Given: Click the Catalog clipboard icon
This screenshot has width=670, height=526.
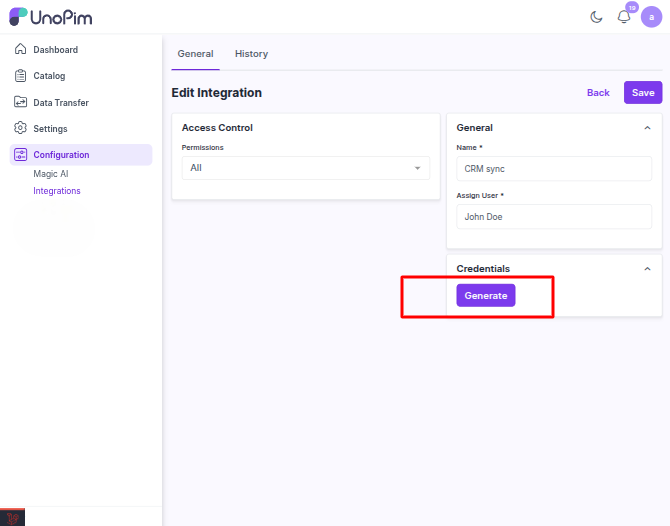Looking at the screenshot, I should (x=21, y=76).
